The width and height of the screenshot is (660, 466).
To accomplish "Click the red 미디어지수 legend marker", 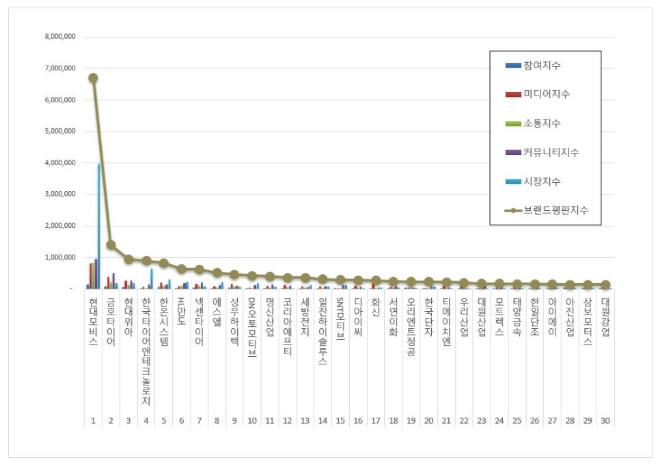I will coord(512,94).
